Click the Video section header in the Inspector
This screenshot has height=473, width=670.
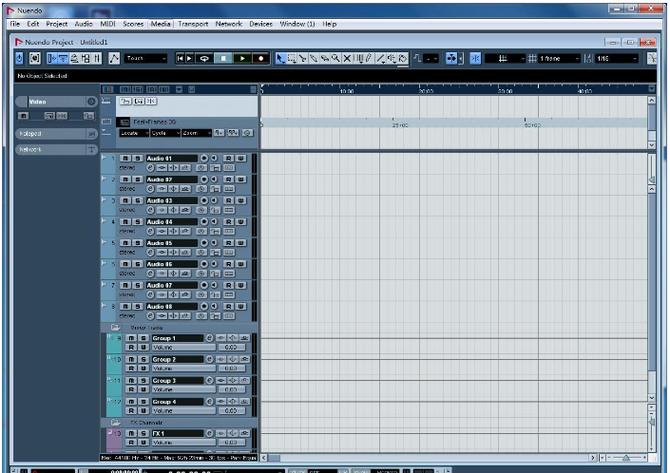[56, 102]
